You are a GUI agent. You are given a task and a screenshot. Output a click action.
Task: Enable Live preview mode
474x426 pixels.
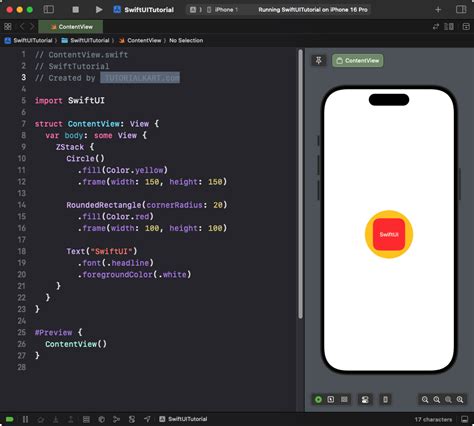tap(318, 399)
